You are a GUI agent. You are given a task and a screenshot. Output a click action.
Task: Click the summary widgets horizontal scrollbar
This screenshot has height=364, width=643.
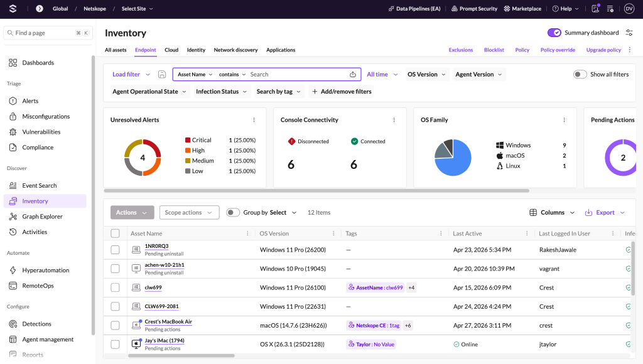tap(316, 191)
